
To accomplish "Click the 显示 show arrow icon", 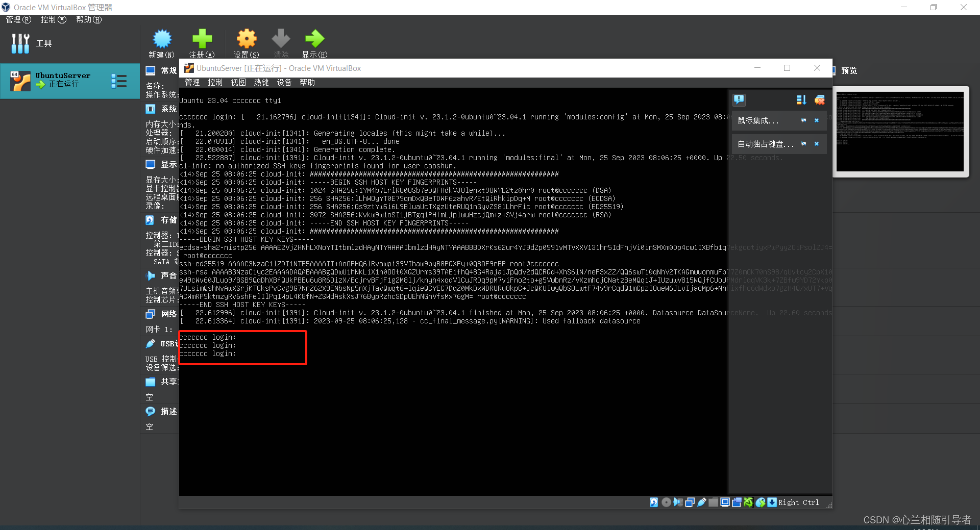I will (x=314, y=38).
